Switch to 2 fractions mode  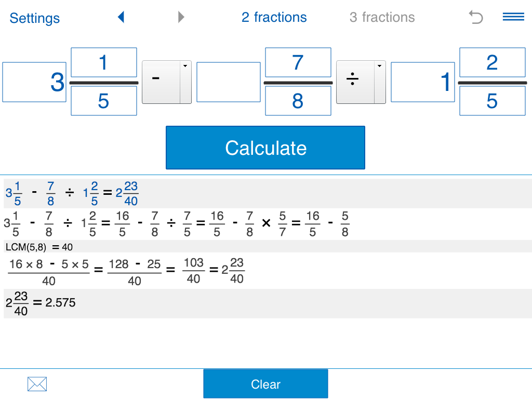click(x=274, y=18)
